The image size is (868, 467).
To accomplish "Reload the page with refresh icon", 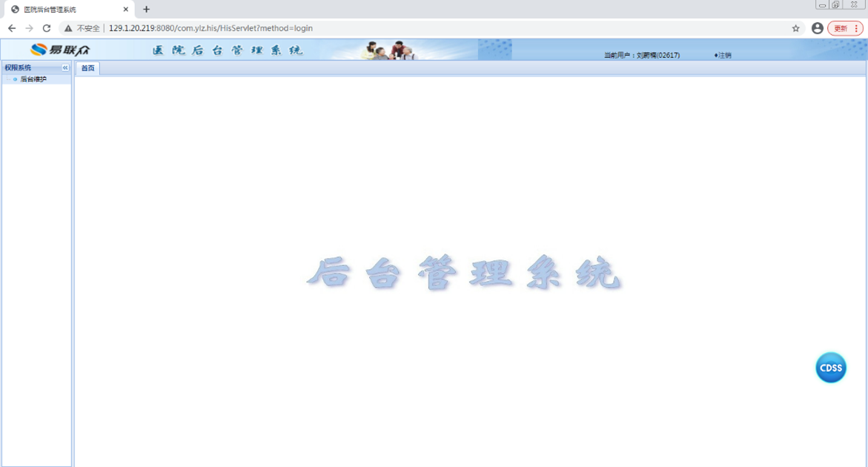I will click(x=47, y=28).
